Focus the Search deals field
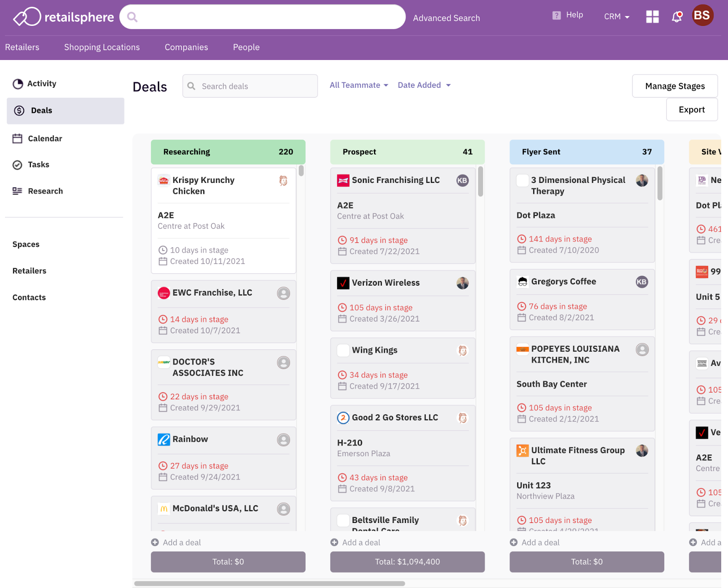 250,86
